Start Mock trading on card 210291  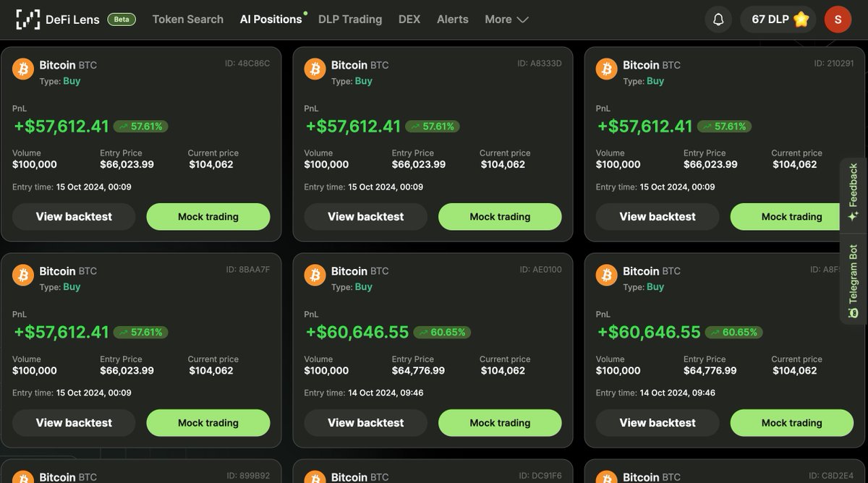(x=792, y=216)
